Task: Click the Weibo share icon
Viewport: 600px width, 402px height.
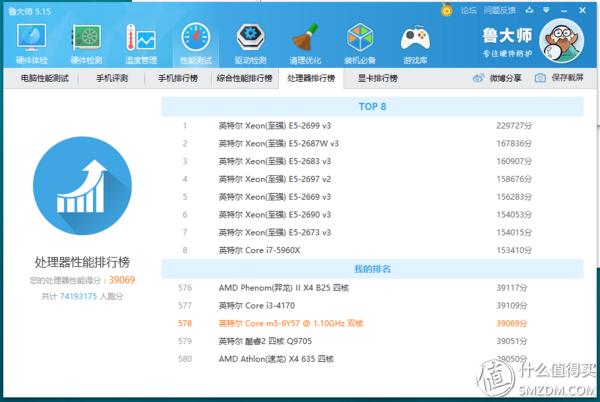Action: coord(478,78)
